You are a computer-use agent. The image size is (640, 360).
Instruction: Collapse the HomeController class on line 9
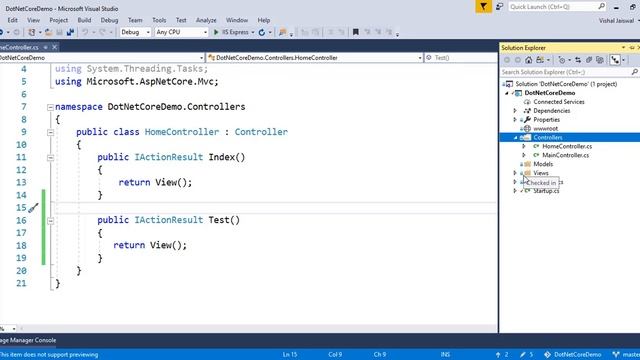50,133
